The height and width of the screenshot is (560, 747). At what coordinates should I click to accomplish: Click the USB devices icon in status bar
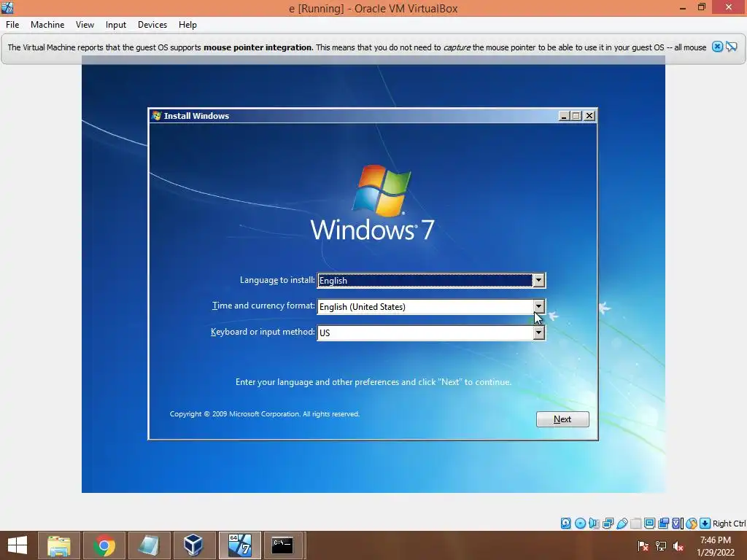point(622,524)
